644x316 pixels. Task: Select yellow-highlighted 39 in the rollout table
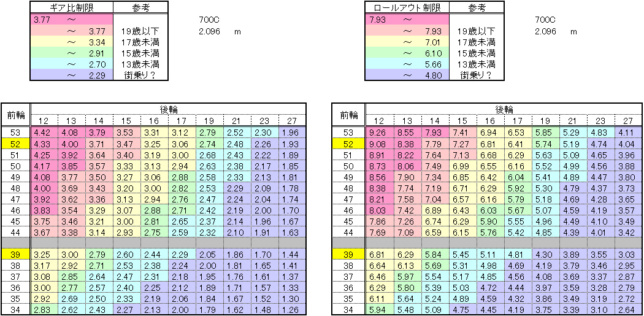pyautogui.click(x=348, y=255)
